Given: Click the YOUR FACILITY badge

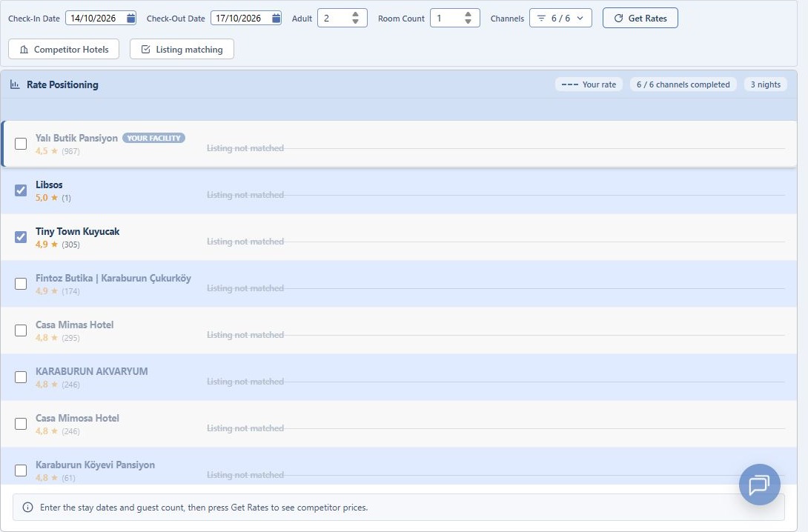Looking at the screenshot, I should point(153,138).
